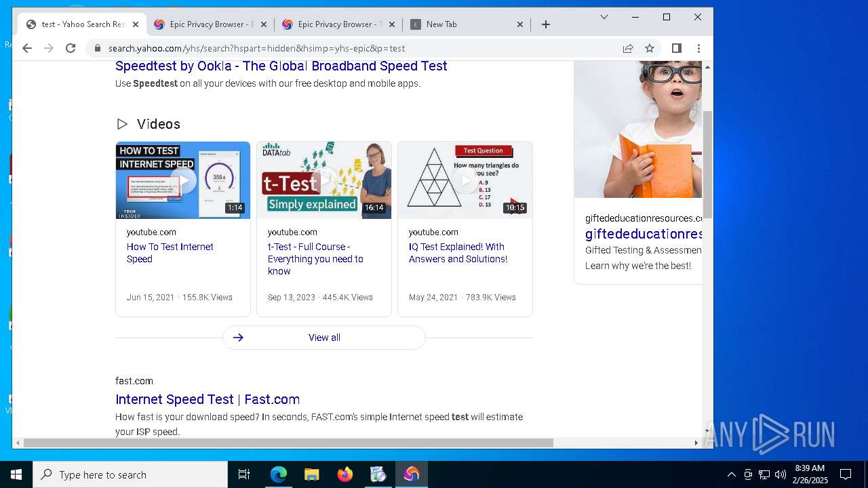Show hidden system tray icons
Viewport: 868px width, 488px height.
coord(731,474)
